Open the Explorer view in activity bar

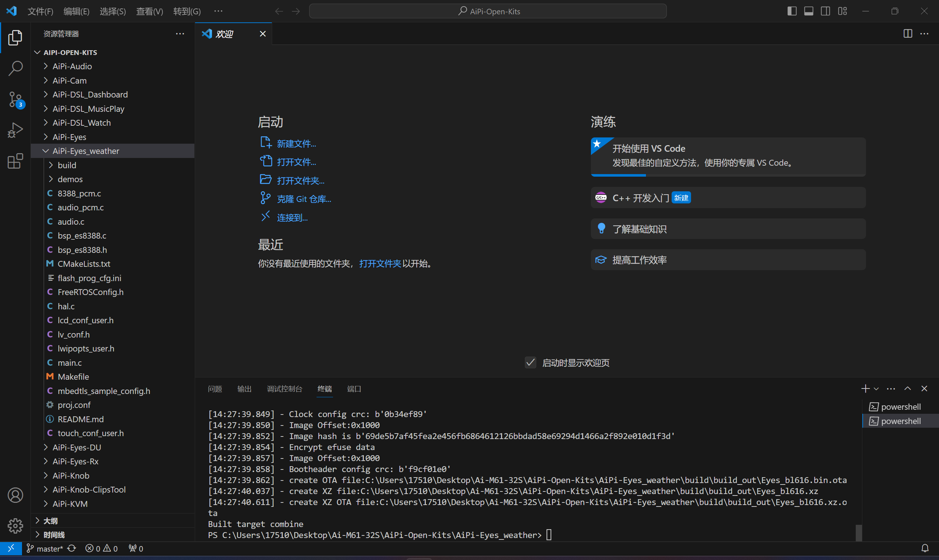click(15, 37)
